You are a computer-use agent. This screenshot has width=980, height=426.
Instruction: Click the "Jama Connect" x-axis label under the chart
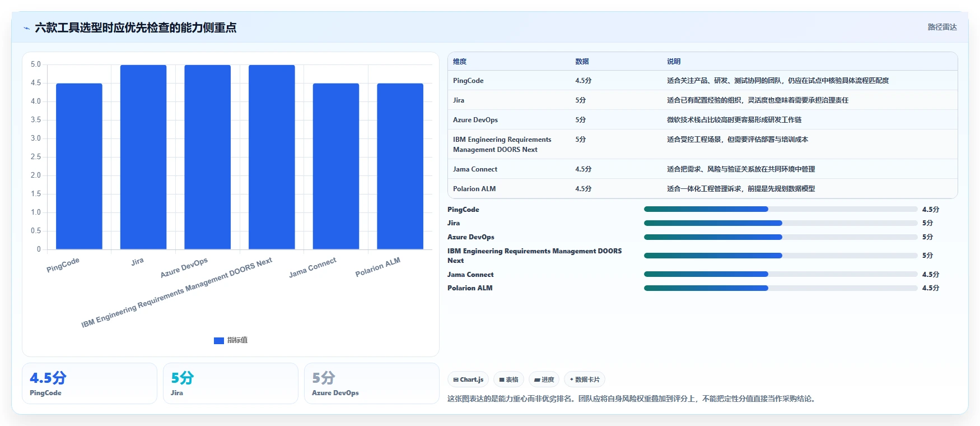(x=312, y=267)
